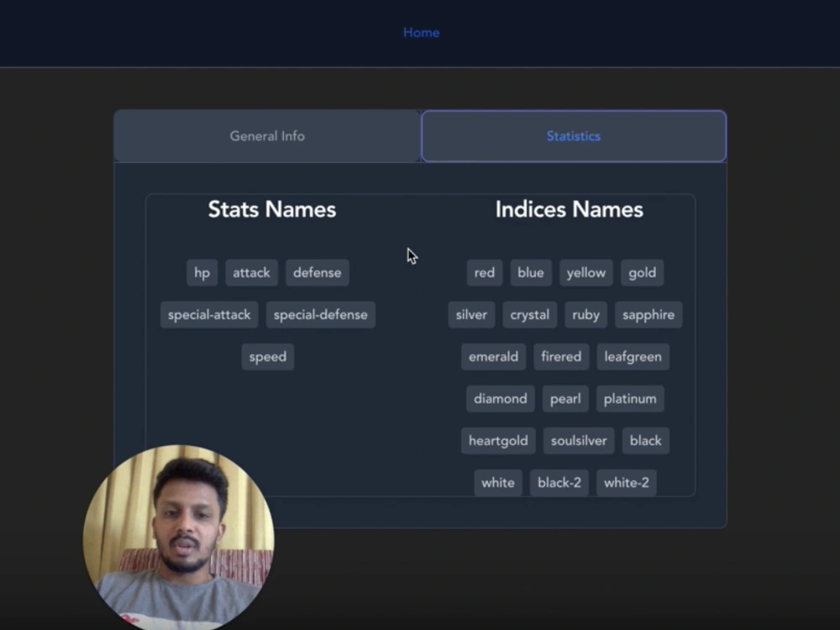The width and height of the screenshot is (840, 630).
Task: Click the heartgold index tag
Action: (498, 441)
